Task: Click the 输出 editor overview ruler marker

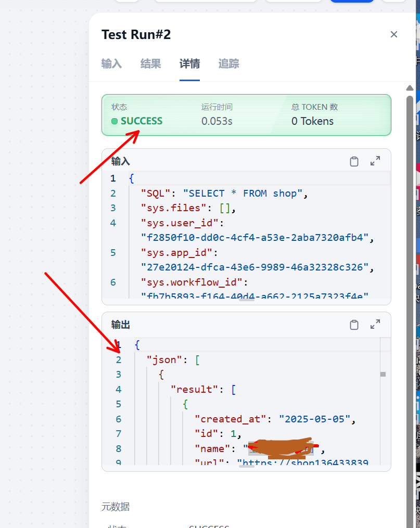Action: [x=383, y=374]
